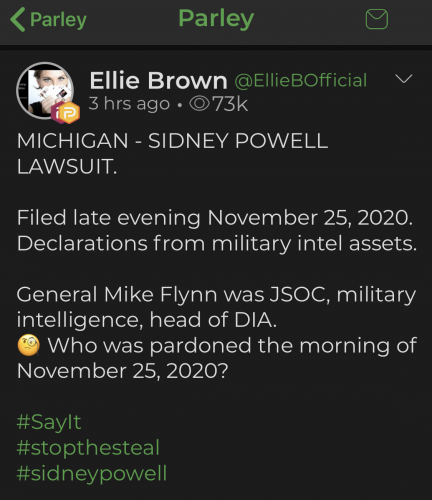This screenshot has height=500, width=432.
Task: Tap the centered Parley header title
Action: point(216,19)
